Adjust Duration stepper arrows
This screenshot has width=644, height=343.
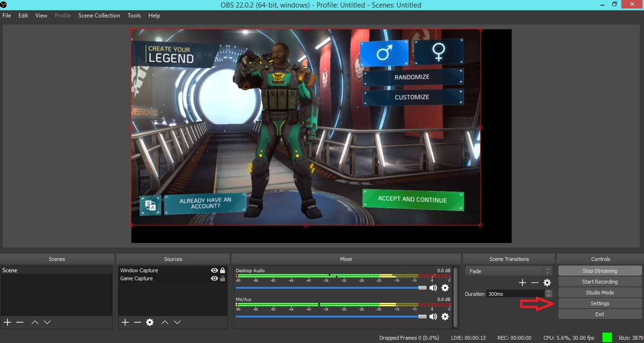point(548,294)
